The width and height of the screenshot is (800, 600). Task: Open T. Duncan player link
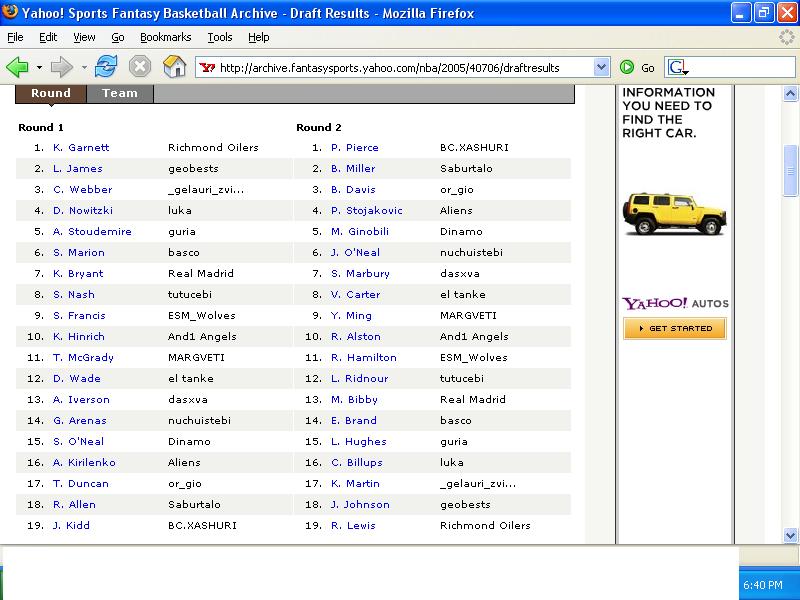click(81, 483)
